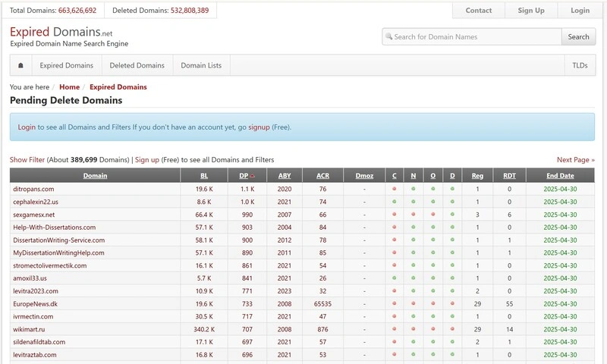Click Total Domains count 663,626,692
This screenshot has width=607, height=364.
click(x=77, y=11)
